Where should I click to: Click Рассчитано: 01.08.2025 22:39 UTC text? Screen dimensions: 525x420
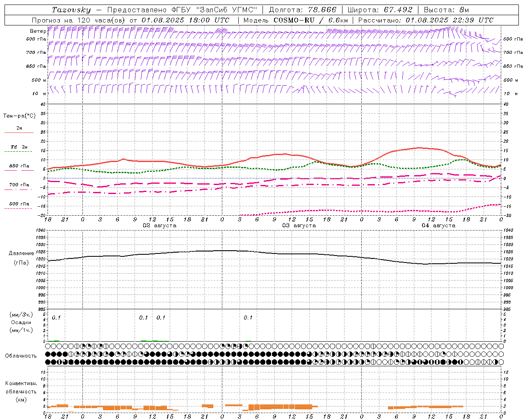pos(426,20)
